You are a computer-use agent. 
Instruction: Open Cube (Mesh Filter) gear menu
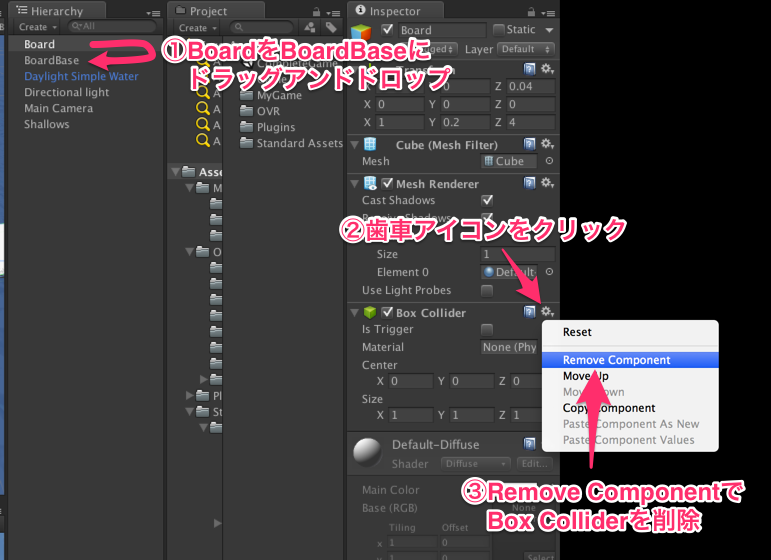pyautogui.click(x=547, y=144)
